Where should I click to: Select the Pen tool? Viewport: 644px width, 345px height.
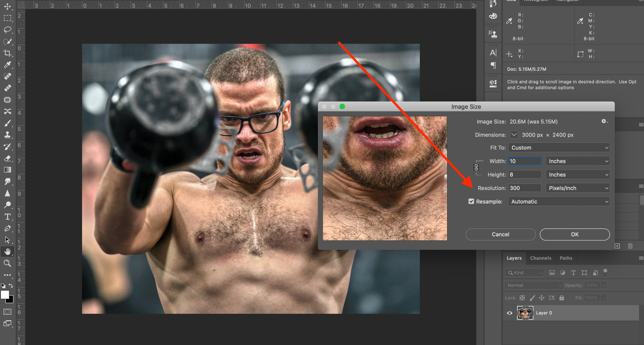pos(7,228)
